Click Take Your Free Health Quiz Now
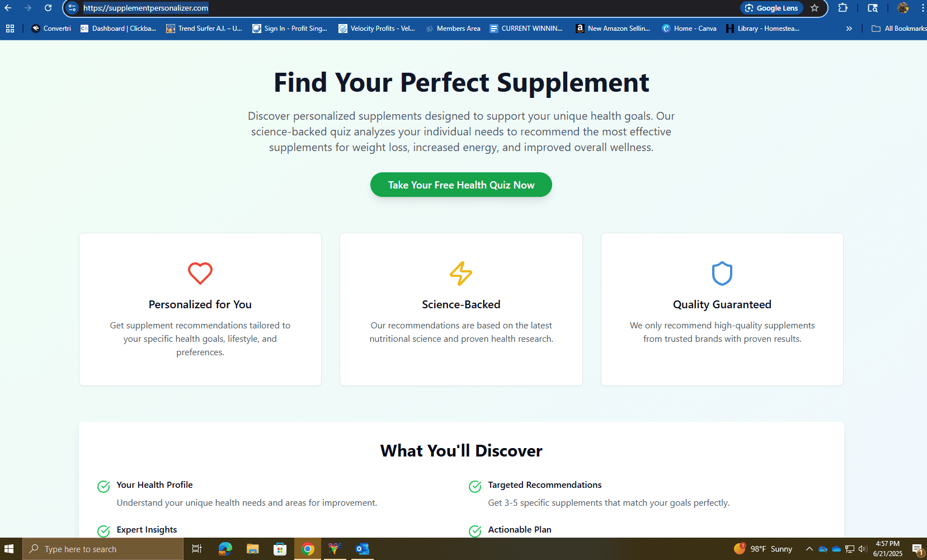Image resolution: width=927 pixels, height=560 pixels. (460, 185)
